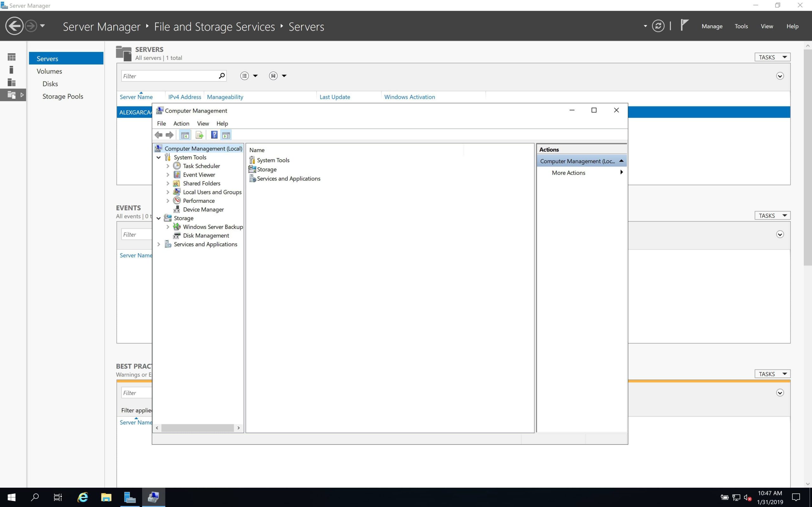The image size is (812, 507).
Task: Open the Action menu
Action: pyautogui.click(x=181, y=123)
